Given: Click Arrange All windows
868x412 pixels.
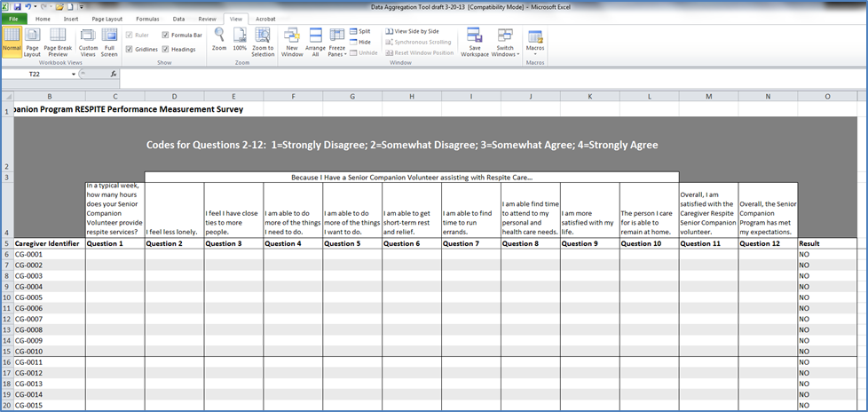Looking at the screenshot, I should [315, 40].
